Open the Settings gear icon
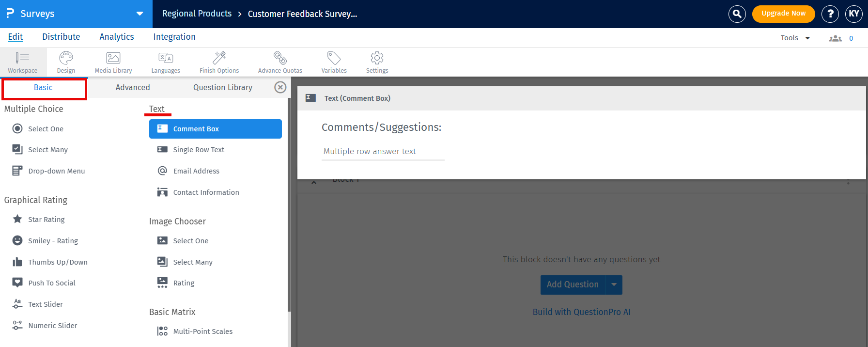 pyautogui.click(x=377, y=62)
